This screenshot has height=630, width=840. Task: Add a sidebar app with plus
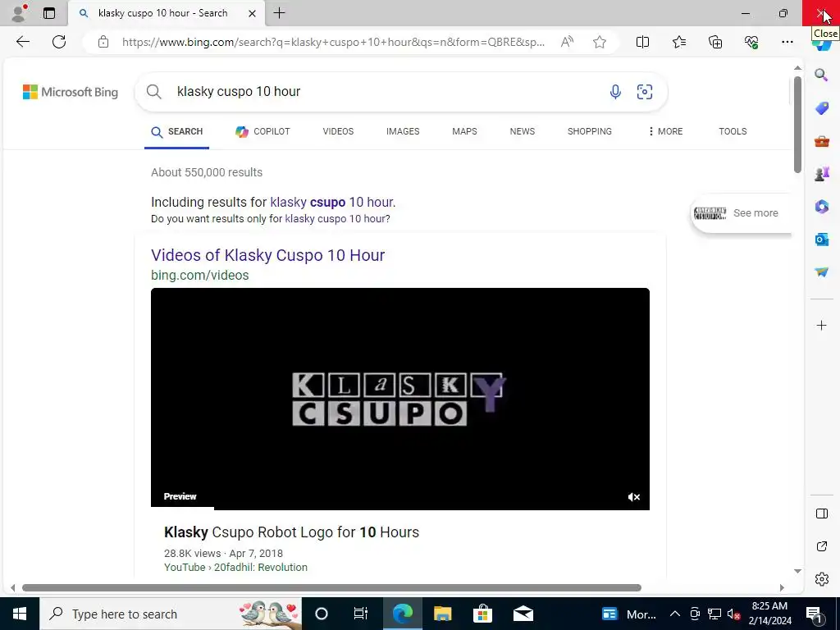pyautogui.click(x=821, y=325)
